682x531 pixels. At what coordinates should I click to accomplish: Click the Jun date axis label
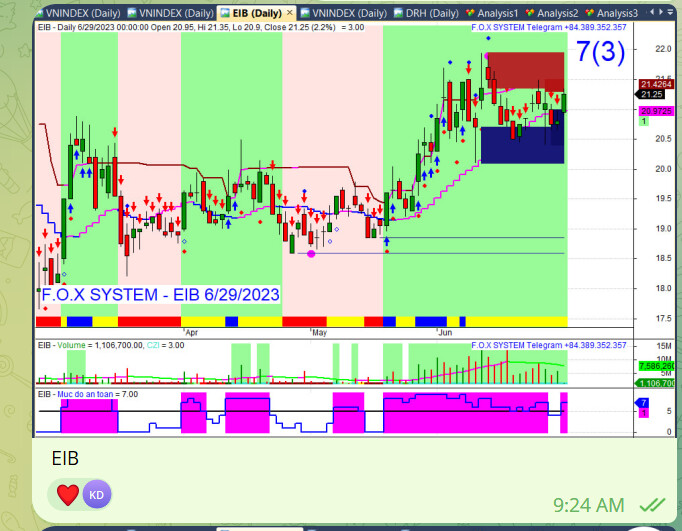pyautogui.click(x=445, y=333)
